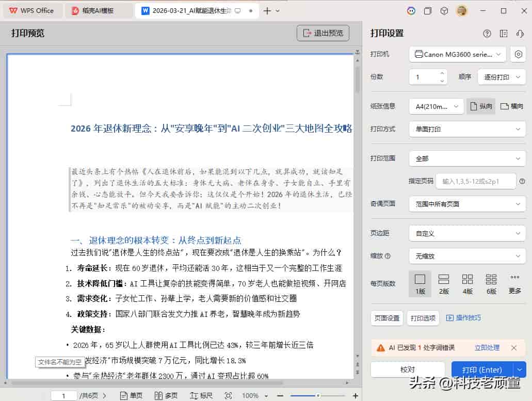Open a new tab with the plus icon

click(x=267, y=11)
